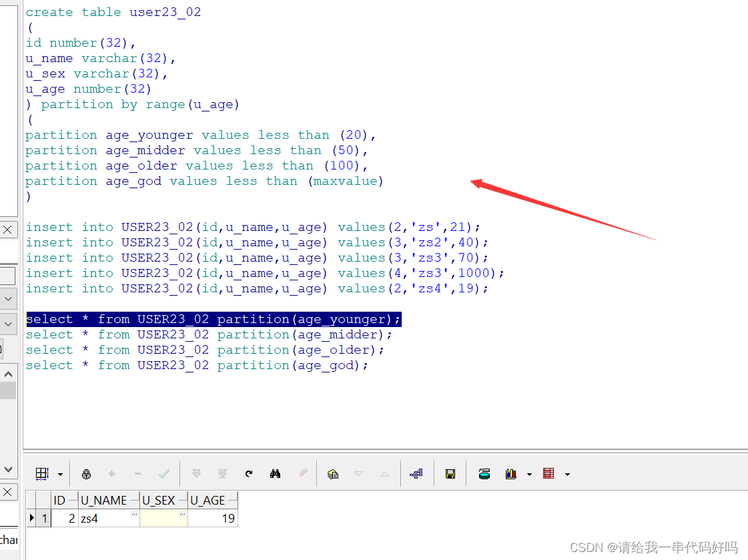Viewport: 748px width, 560px height.
Task: Click the insert line with 'zs2',40
Action: [257, 242]
